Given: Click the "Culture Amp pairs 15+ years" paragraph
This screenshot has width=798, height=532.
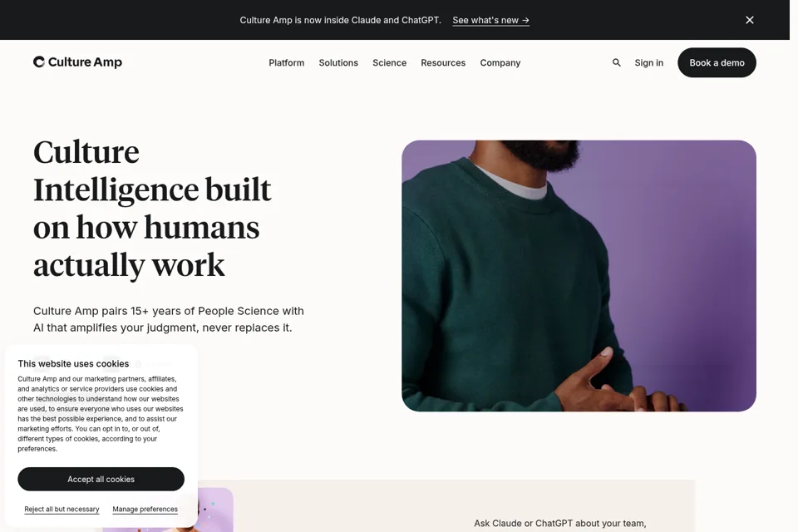Looking at the screenshot, I should coord(169,319).
